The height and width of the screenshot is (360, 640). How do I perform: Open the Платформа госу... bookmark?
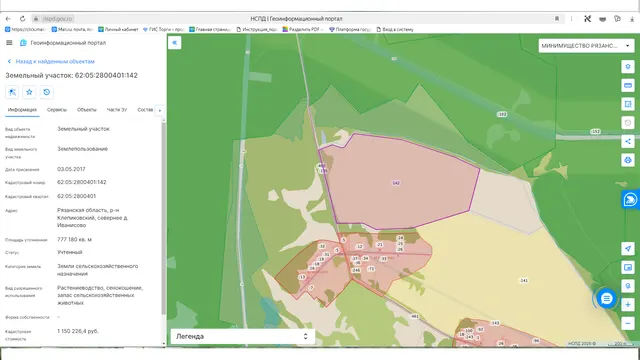click(x=350, y=29)
